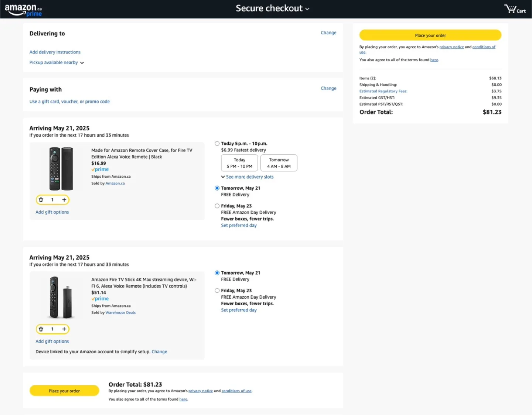Pick the Today 5 PM - 10 PM slot
The width and height of the screenshot is (532, 415).
pyautogui.click(x=239, y=163)
